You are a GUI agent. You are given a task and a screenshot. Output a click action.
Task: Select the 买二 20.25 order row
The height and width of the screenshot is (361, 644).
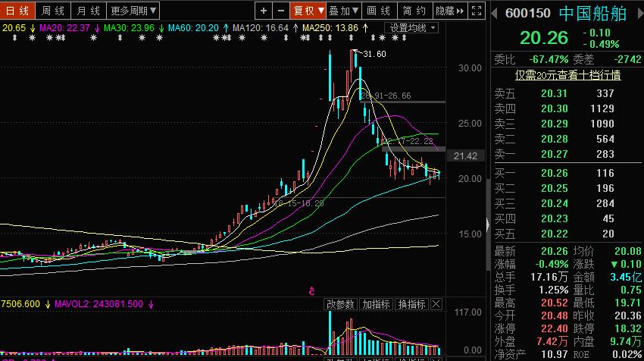567,189
